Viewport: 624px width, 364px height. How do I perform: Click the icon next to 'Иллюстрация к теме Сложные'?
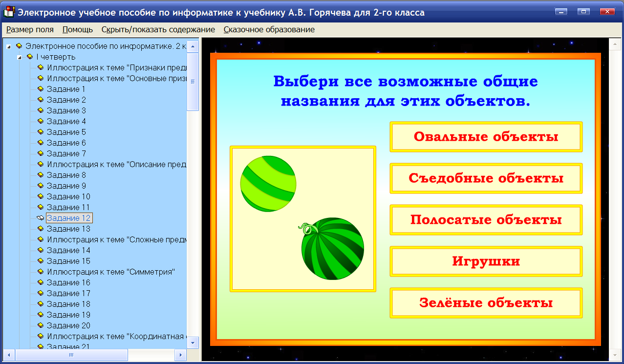[x=40, y=239]
